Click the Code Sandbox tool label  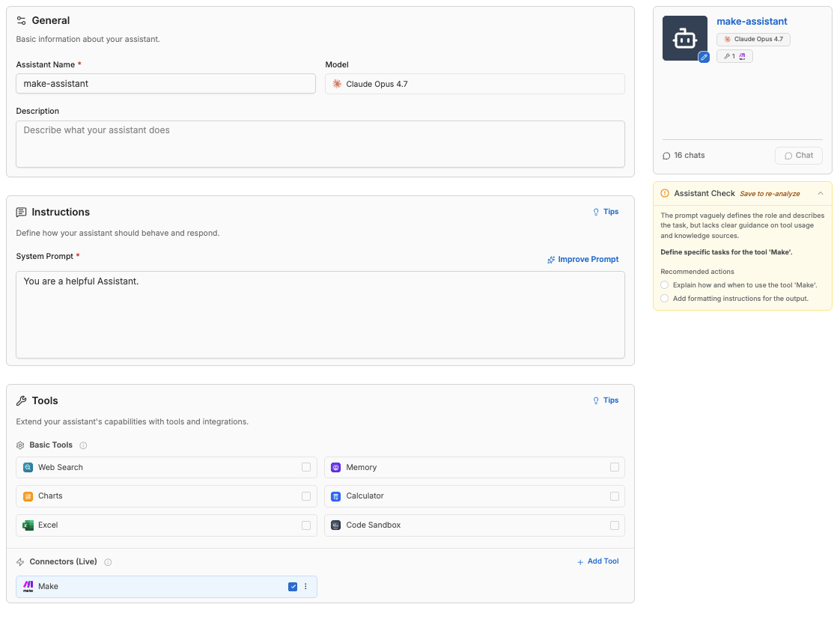coord(374,525)
